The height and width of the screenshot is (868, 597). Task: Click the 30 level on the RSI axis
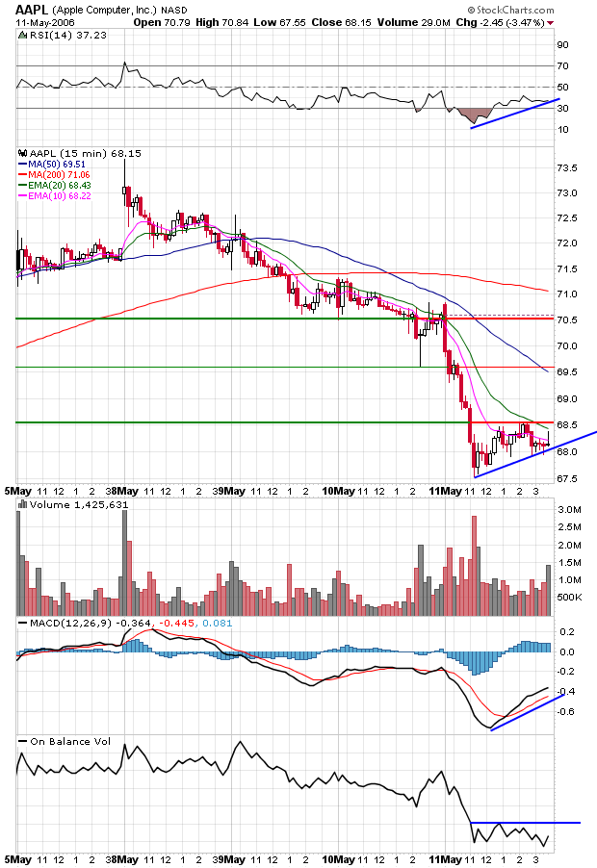pos(562,109)
